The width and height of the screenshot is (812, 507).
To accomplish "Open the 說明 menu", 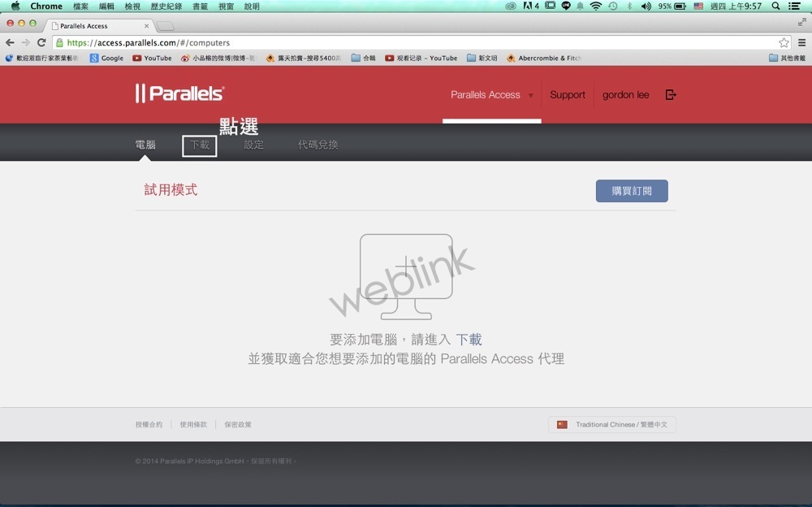I will pos(252,6).
